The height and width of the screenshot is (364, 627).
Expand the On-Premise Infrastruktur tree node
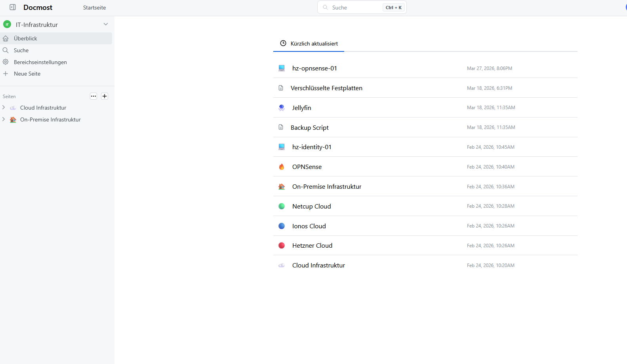[x=4, y=119]
